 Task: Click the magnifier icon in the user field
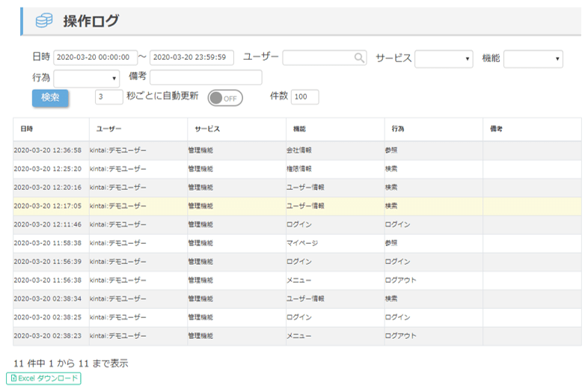[359, 58]
